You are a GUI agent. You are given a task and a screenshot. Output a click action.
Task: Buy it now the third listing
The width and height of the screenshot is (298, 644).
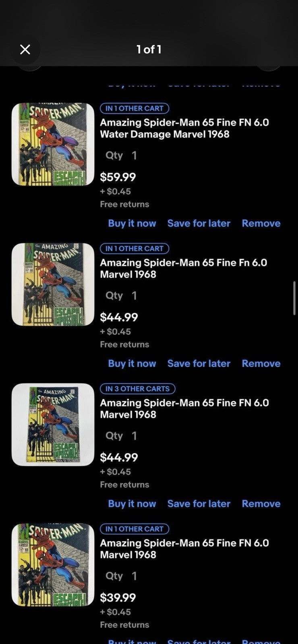click(132, 504)
